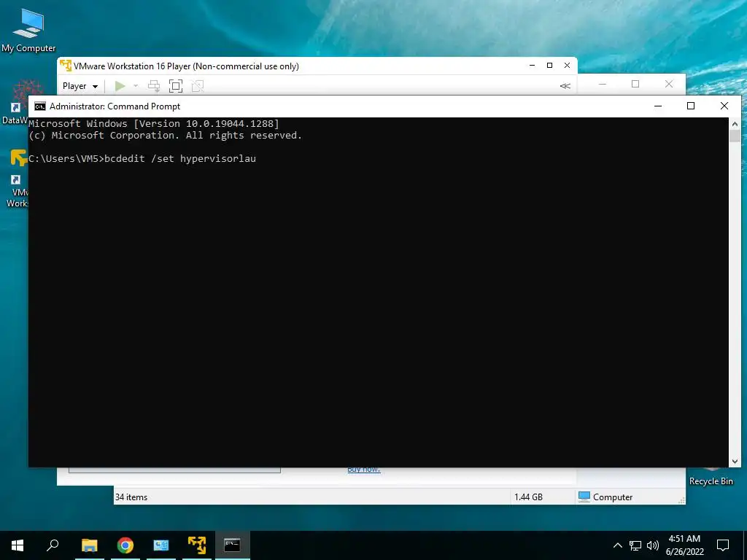This screenshot has width=747, height=560.
Task: Click the double-chevron collapse icon in VMware
Action: [x=565, y=86]
